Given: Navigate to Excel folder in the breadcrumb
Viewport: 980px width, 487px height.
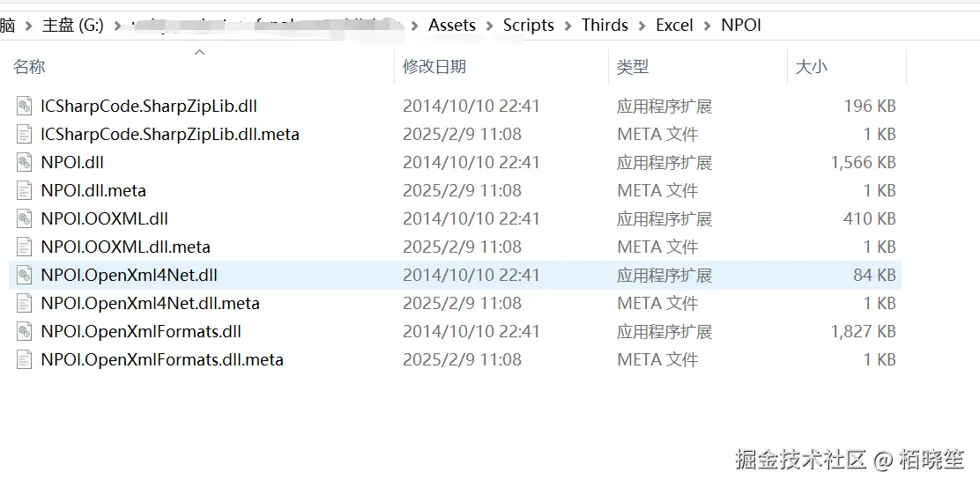Looking at the screenshot, I should (674, 26).
